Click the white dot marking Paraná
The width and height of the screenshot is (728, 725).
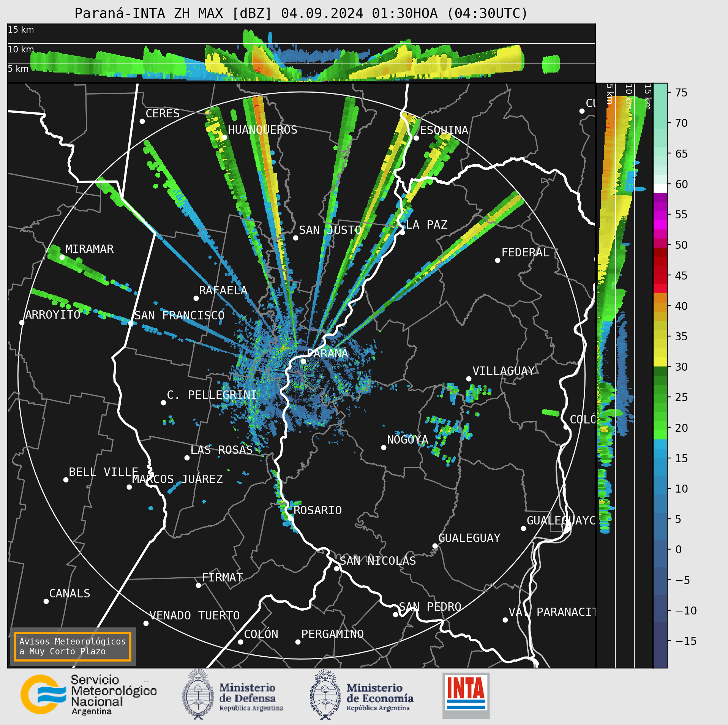tap(303, 361)
